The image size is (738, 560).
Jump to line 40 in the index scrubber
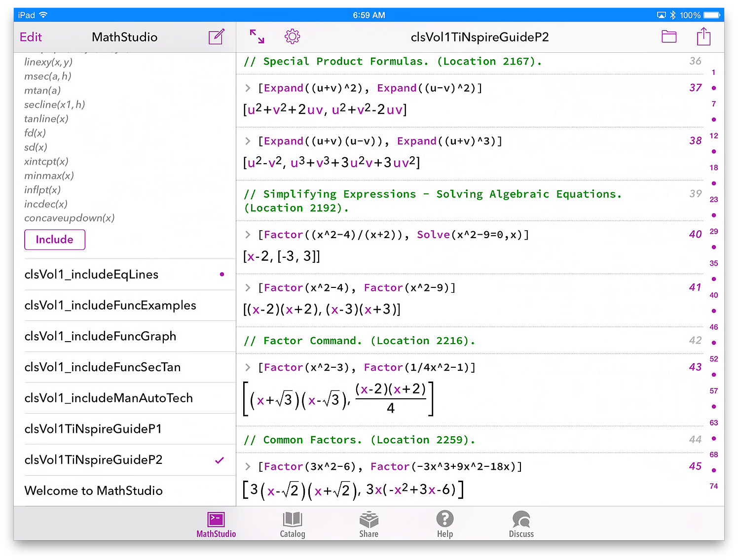[713, 295]
